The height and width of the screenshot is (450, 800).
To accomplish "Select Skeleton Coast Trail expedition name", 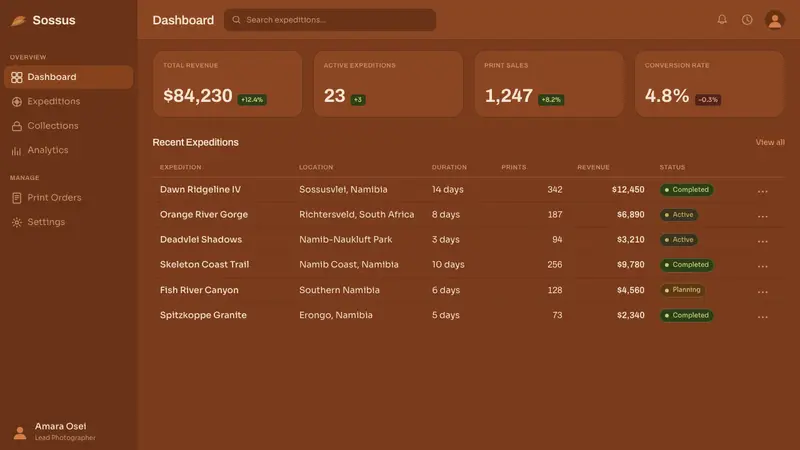I will click(204, 264).
